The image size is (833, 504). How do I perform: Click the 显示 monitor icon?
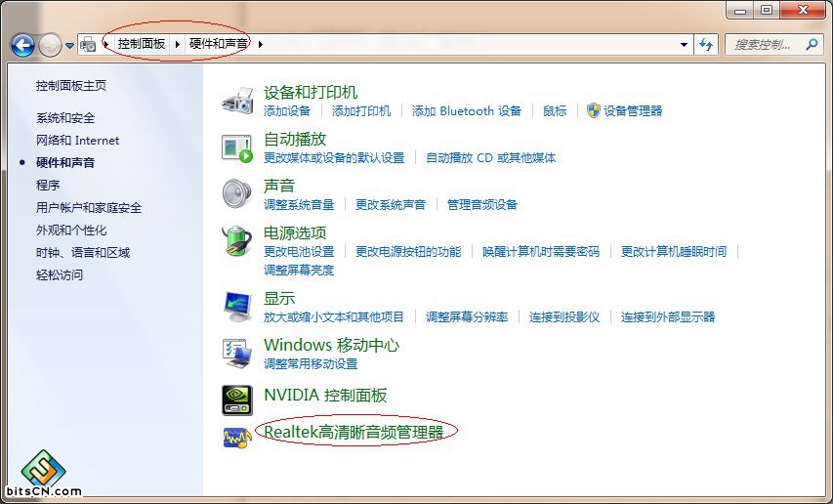237,307
